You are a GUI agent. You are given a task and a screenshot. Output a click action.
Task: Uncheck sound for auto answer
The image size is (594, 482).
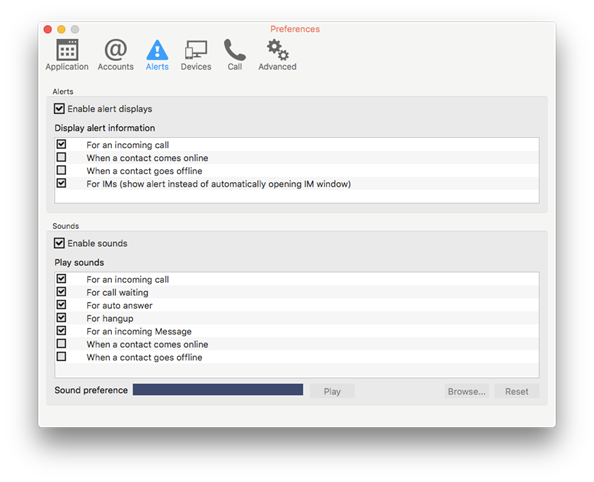tap(61, 305)
